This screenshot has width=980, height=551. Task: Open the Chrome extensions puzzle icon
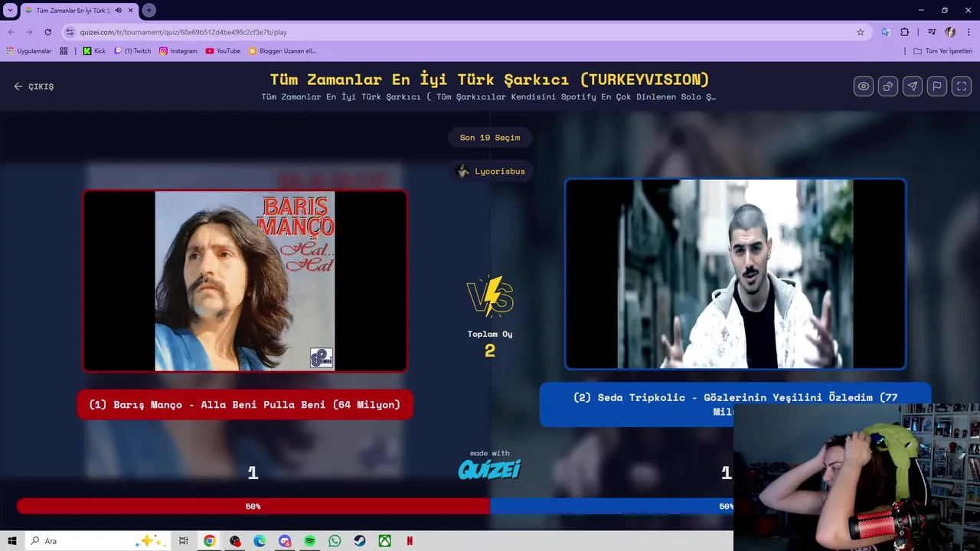[x=905, y=32]
